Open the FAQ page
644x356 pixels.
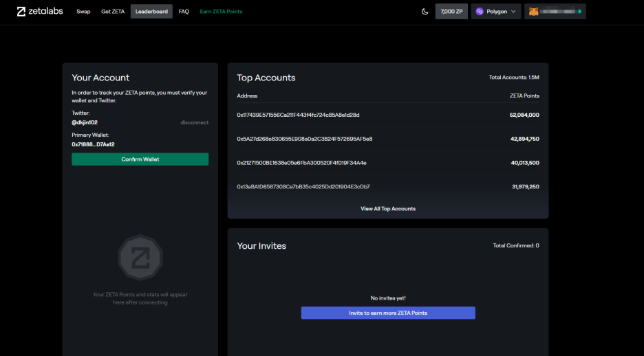click(184, 12)
